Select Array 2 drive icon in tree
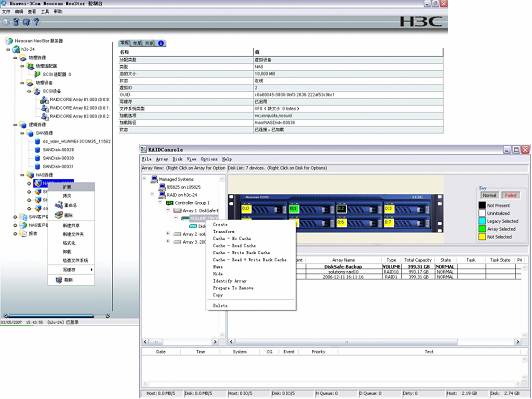Image resolution: width=532 pixels, height=399 pixels. coord(177,234)
